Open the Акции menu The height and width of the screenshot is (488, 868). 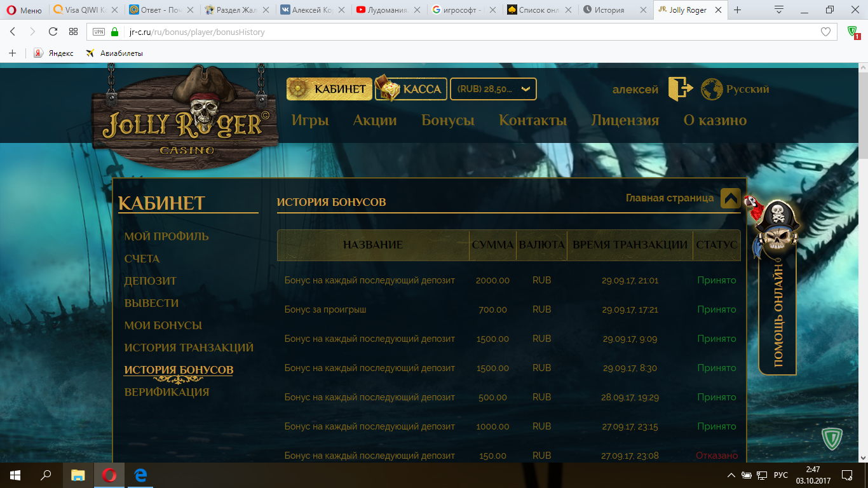click(375, 120)
